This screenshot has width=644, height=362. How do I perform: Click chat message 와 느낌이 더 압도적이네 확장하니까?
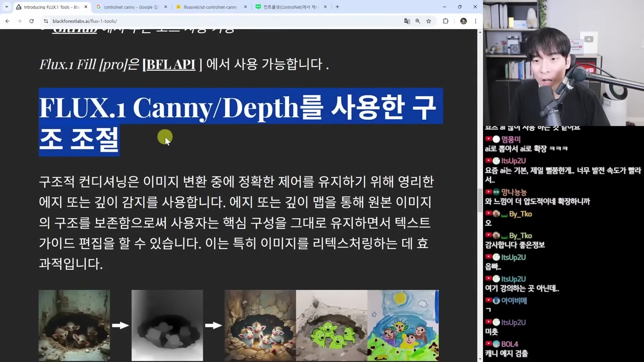[x=538, y=202]
